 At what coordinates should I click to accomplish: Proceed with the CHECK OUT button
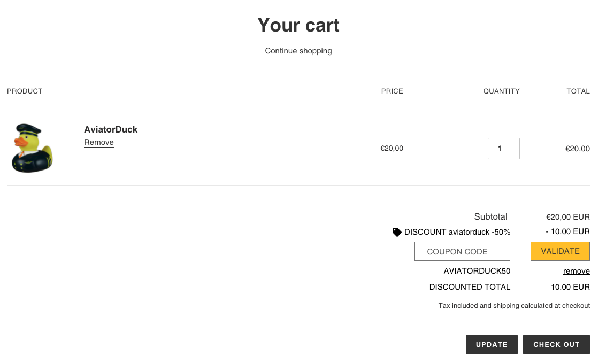click(x=556, y=344)
